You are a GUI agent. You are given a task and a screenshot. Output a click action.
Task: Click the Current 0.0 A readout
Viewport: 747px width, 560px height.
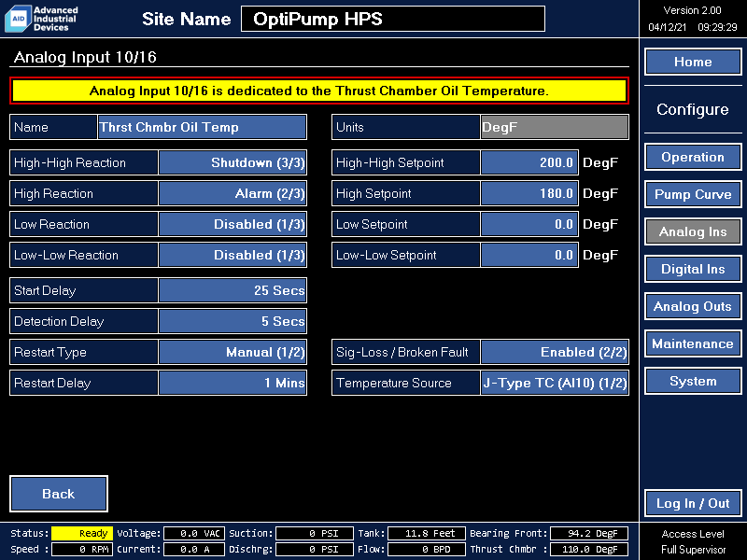point(194,549)
